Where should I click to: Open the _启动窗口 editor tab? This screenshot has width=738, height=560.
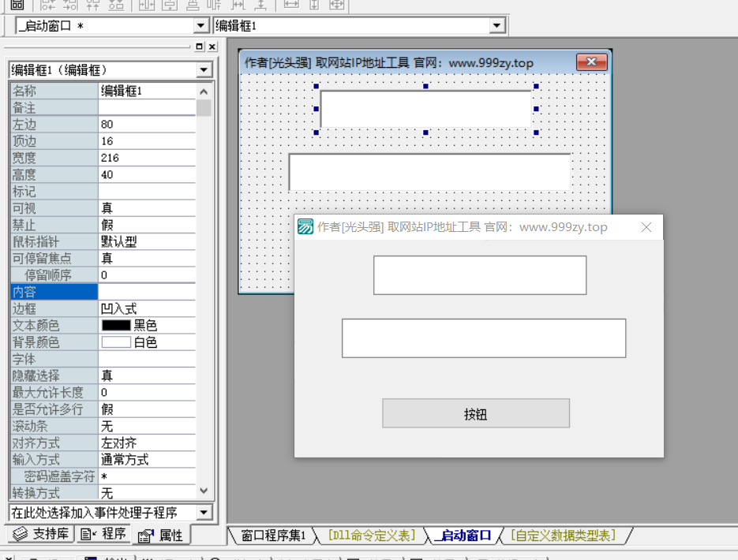[463, 535]
